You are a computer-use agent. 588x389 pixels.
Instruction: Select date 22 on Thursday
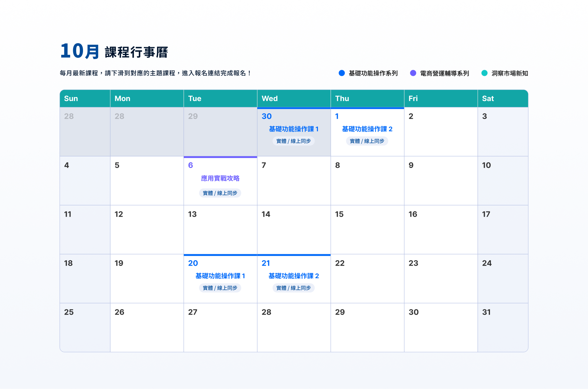340,263
